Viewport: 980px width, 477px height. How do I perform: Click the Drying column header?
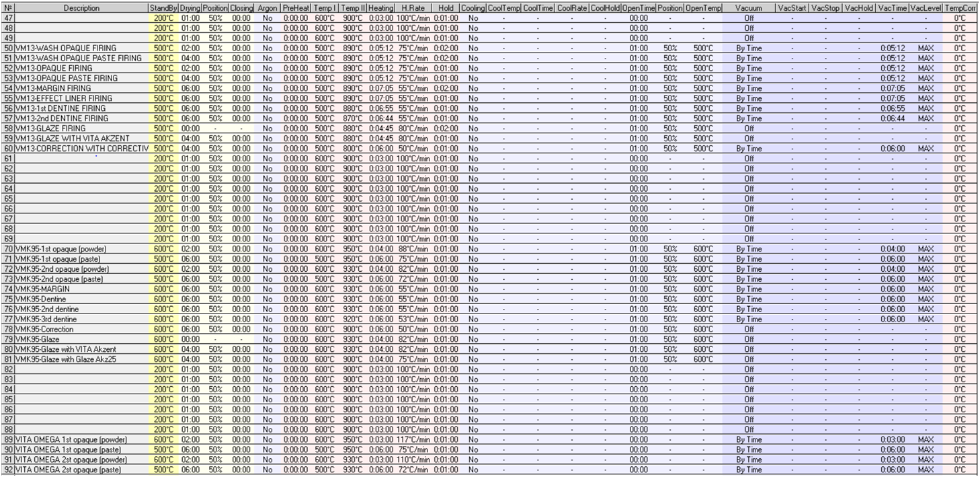[x=190, y=8]
